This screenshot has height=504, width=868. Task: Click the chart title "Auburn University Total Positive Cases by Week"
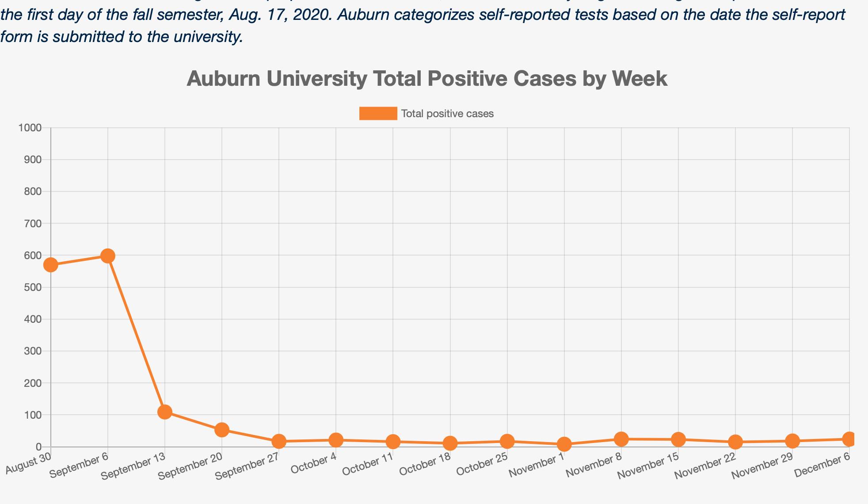[426, 79]
